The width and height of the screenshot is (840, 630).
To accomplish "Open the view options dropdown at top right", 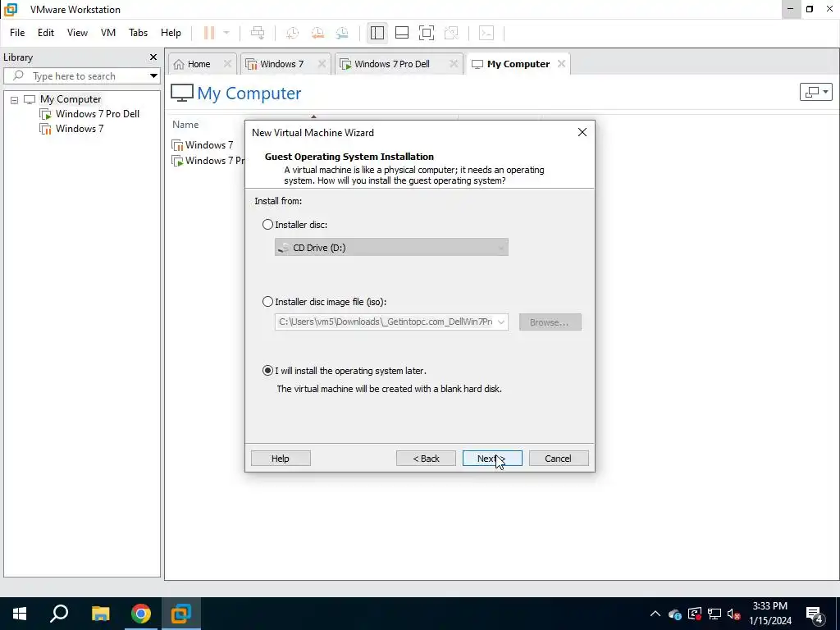I will click(815, 92).
